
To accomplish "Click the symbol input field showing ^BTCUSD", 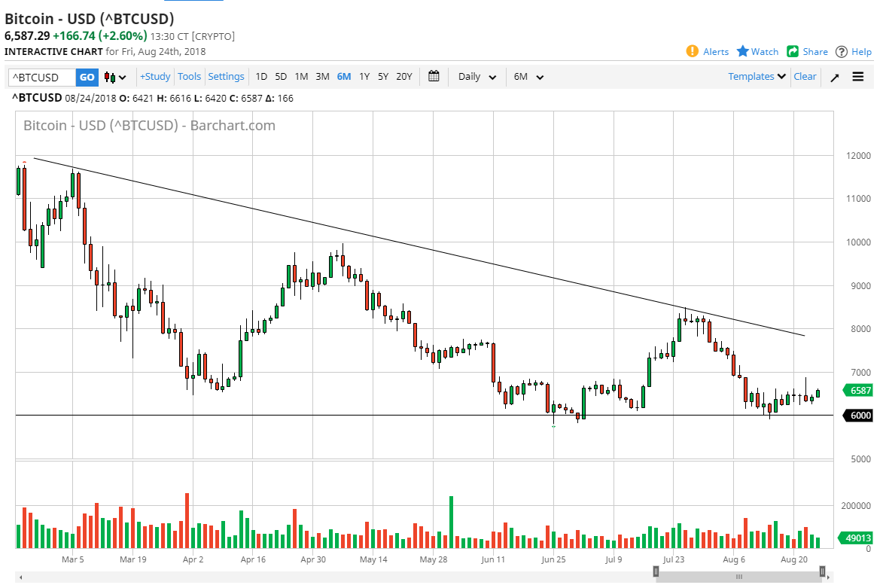I will click(x=41, y=77).
